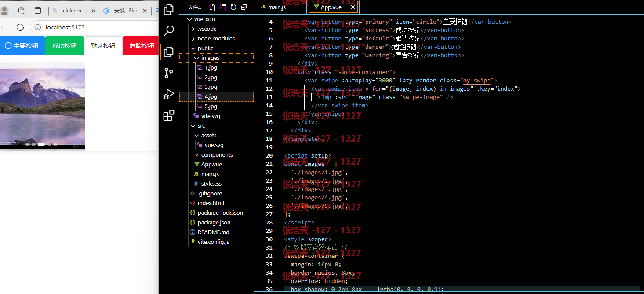Click the New File icon in explorer header
644x294 pixels.
coord(212,7)
